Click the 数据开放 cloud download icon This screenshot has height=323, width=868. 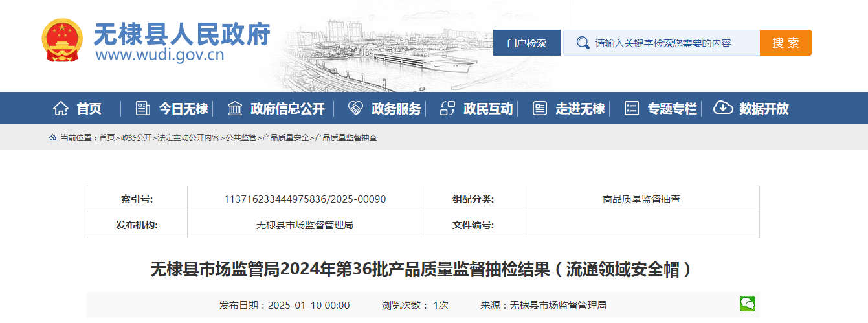[723, 109]
